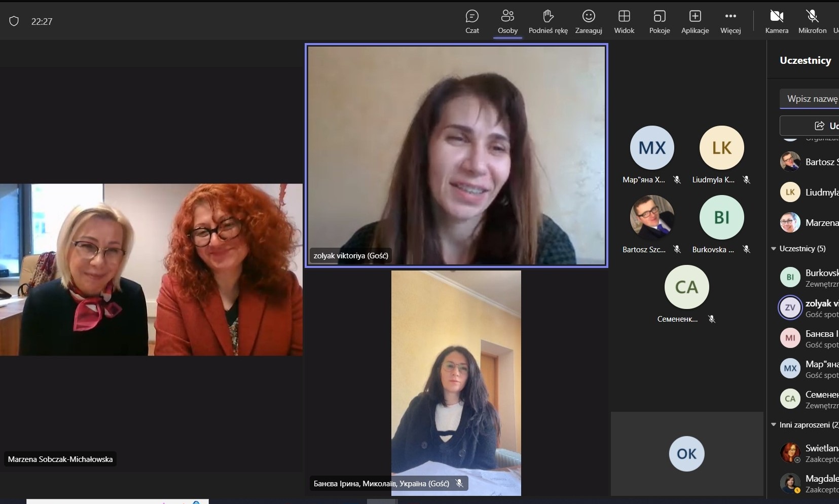The width and height of the screenshot is (839, 504).
Task: Open Zareaguj reactions menu
Action: (x=589, y=21)
